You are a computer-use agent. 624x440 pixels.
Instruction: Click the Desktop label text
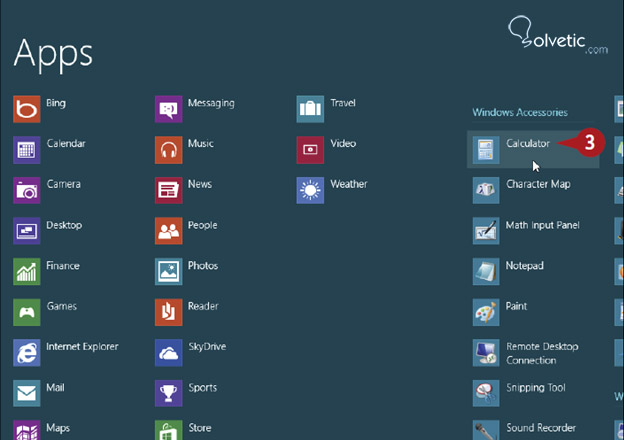click(64, 226)
